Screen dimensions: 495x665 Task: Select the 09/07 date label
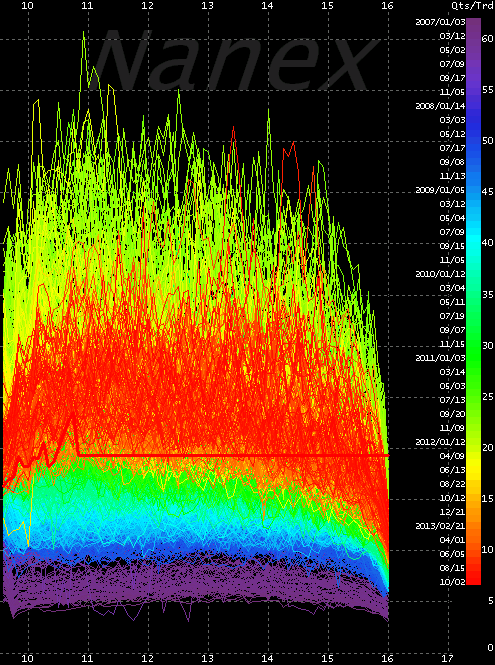(x=453, y=330)
